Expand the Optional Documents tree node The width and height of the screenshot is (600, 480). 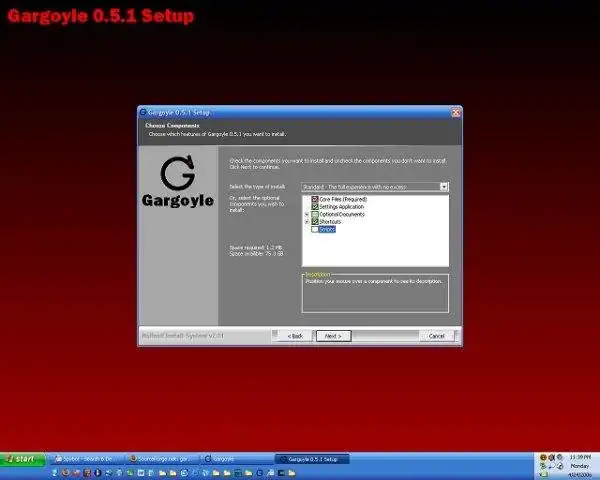(x=307, y=214)
